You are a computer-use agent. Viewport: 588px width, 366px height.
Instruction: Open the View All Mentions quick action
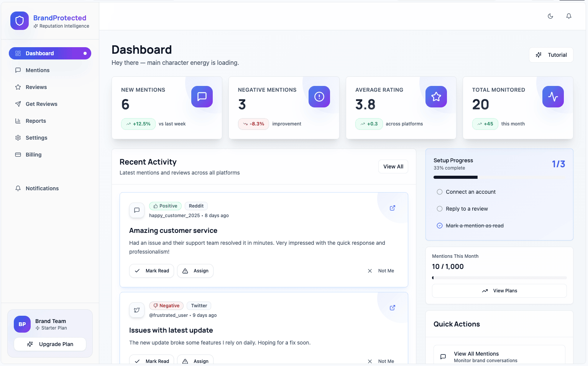499,356
